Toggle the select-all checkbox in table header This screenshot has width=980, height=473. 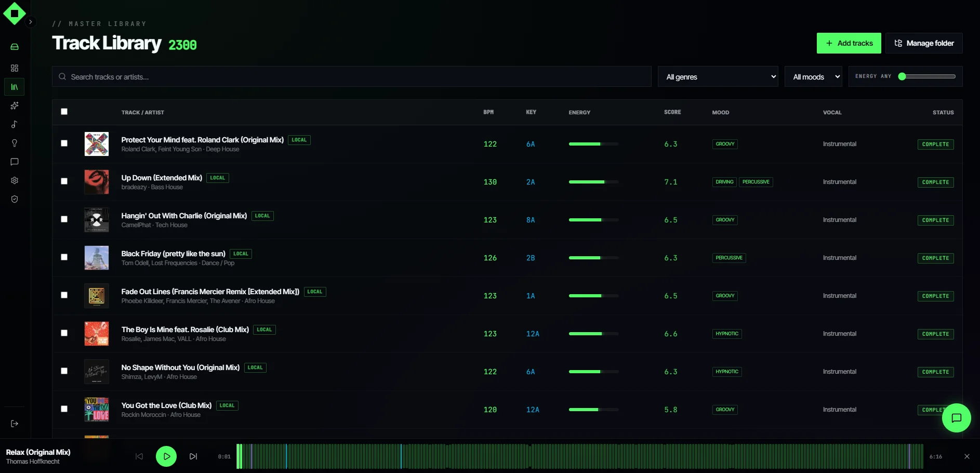[x=64, y=111]
